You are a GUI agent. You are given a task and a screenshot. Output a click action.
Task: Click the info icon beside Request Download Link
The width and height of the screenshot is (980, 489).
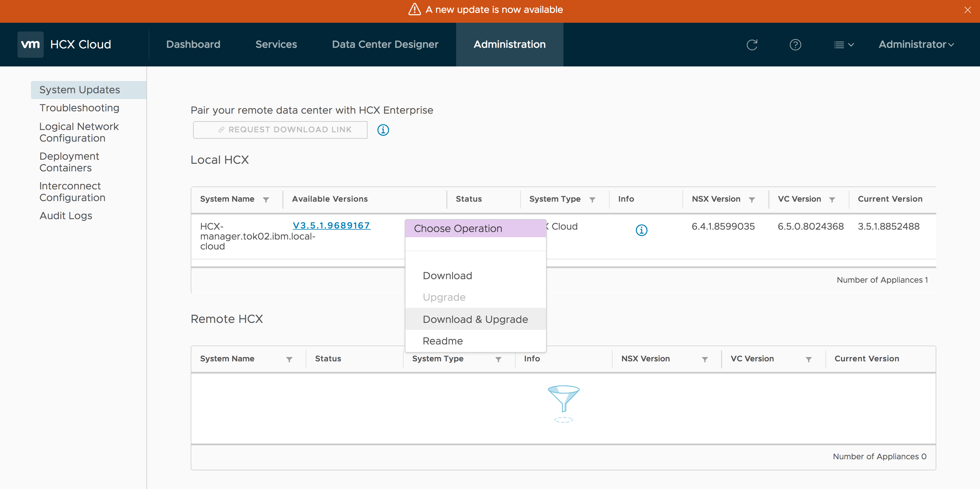click(383, 130)
